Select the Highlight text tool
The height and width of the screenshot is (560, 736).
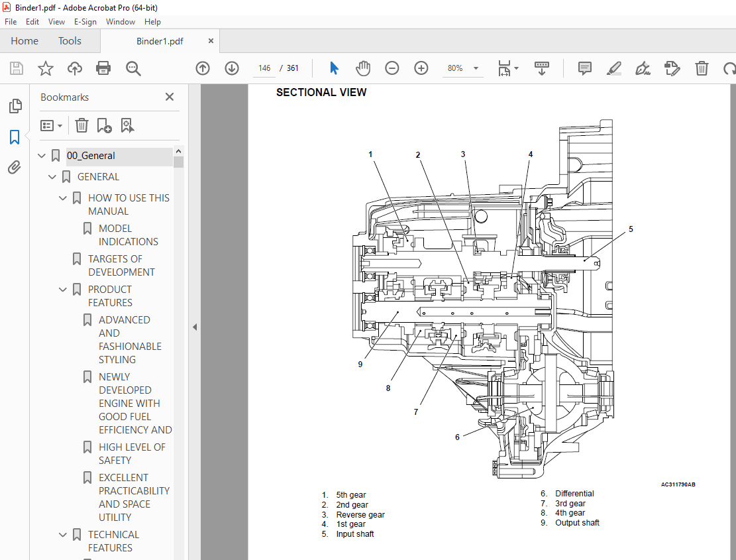[613, 68]
